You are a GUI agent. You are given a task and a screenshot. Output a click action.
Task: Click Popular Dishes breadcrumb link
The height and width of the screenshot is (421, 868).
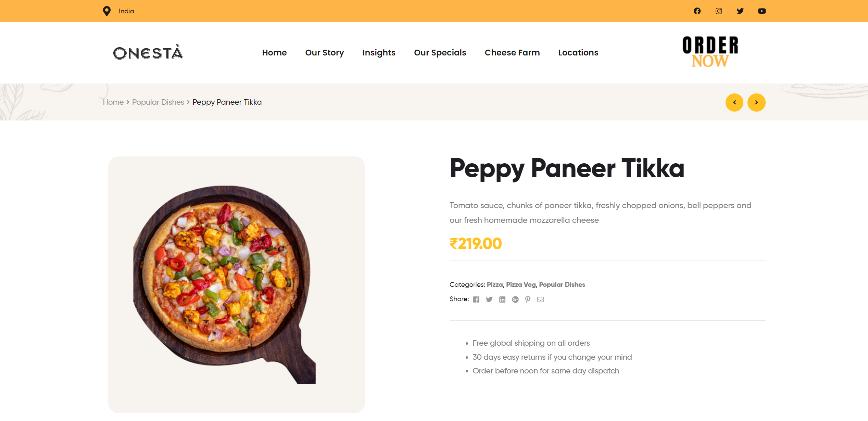click(158, 102)
